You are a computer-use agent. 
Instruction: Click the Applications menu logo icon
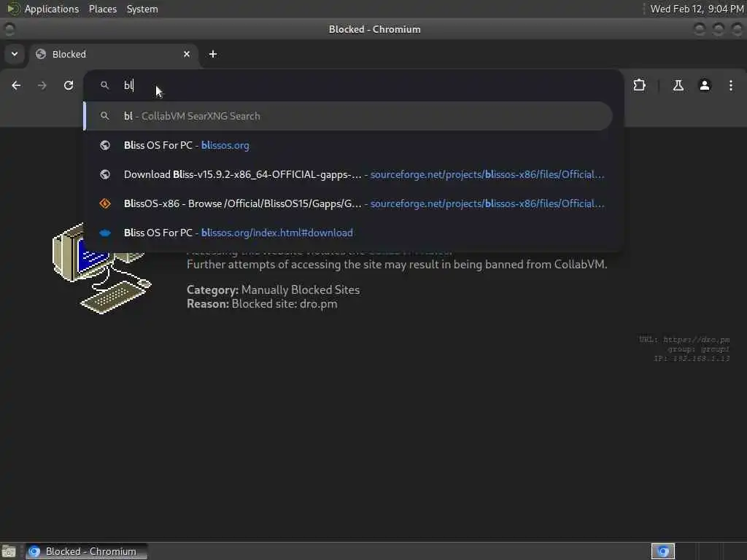pos(13,9)
